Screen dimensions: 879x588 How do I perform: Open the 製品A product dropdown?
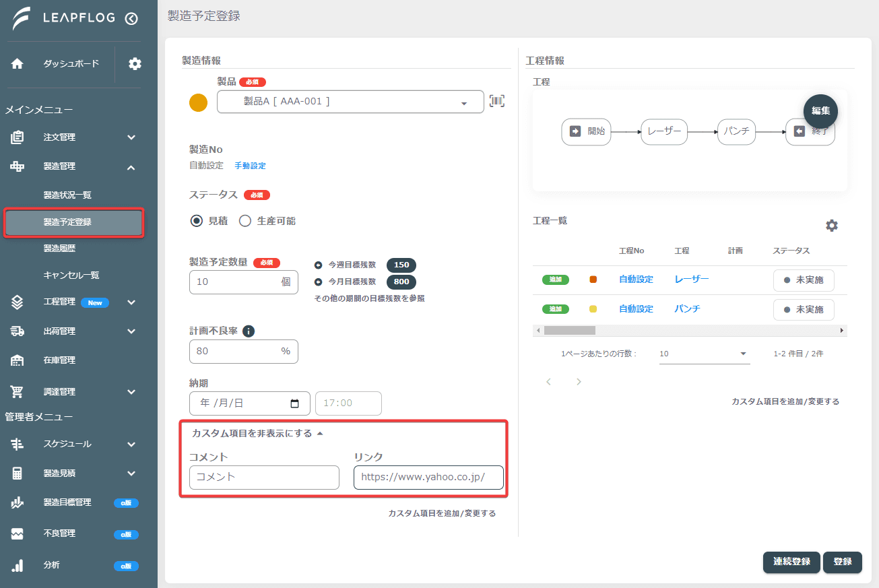click(350, 102)
